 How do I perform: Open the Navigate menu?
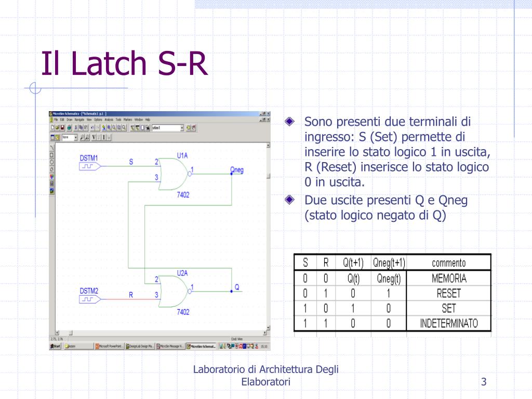(x=79, y=120)
